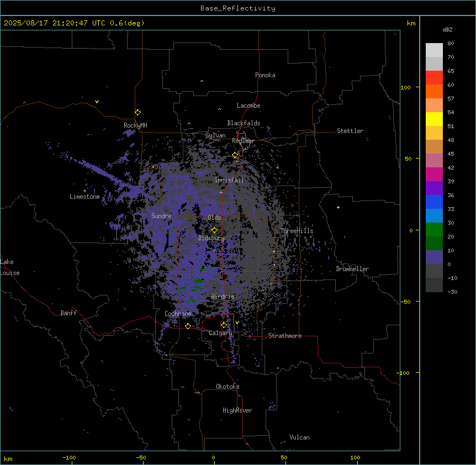Screen dimensions: 476x465
Task: Click the yellow diamond marker below RedDeer
Action: 235,155
